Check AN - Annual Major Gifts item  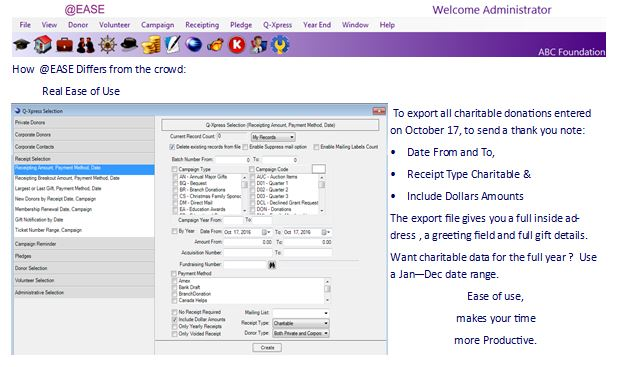tap(175, 177)
